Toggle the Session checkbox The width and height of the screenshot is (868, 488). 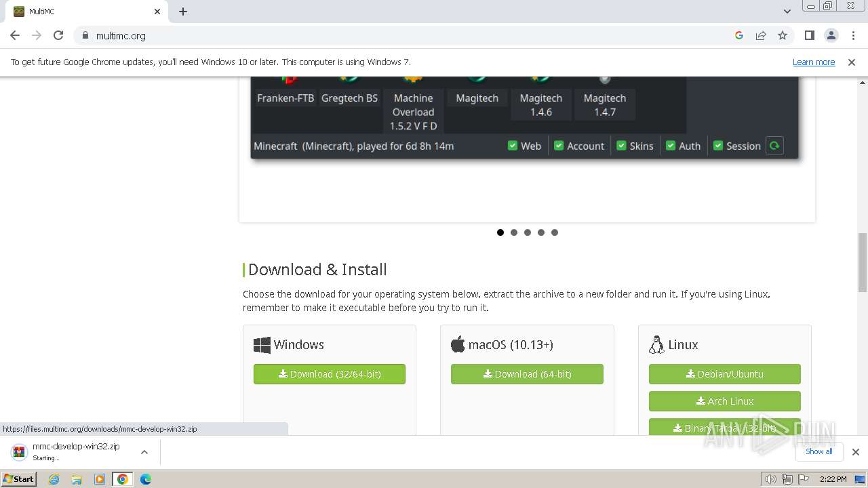718,146
